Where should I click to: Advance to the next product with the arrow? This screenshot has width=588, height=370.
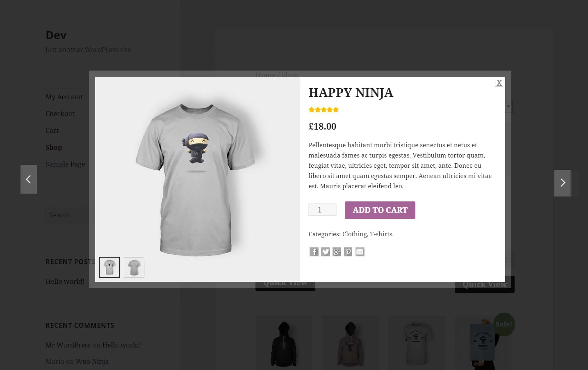point(563,183)
